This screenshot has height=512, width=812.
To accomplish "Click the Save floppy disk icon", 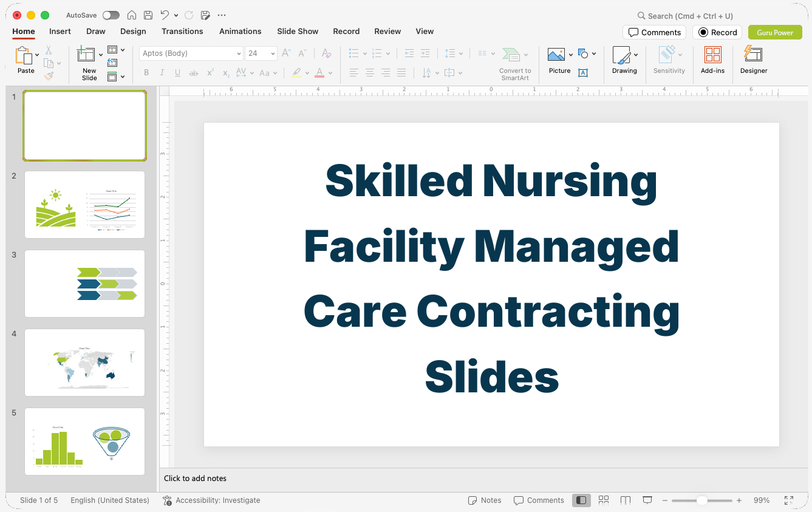I will pyautogui.click(x=148, y=15).
